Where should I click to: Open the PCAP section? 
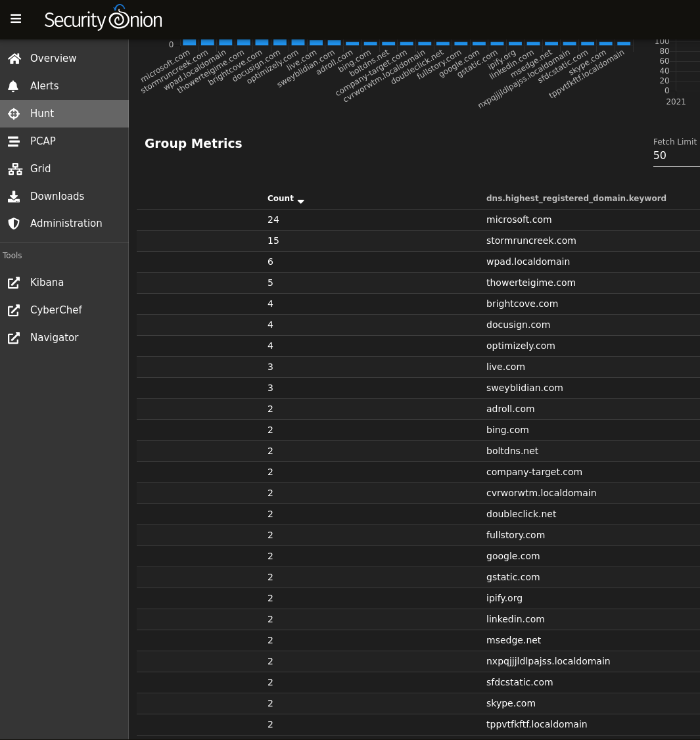64,141
